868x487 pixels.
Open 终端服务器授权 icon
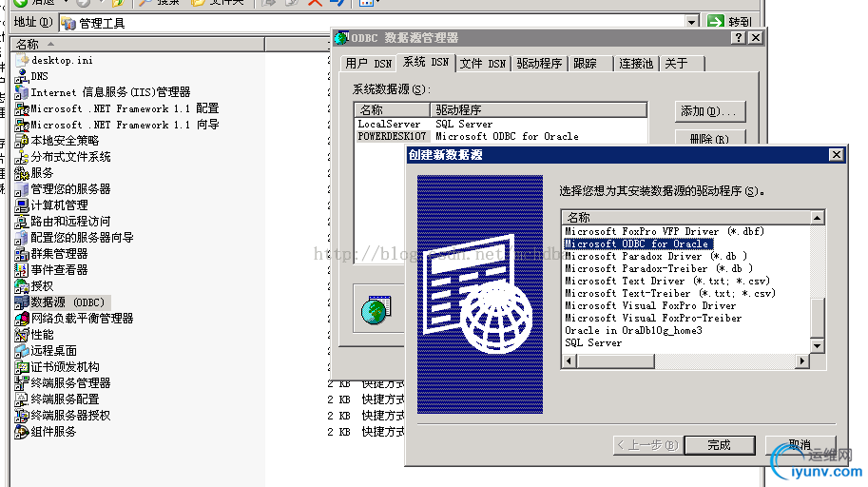[x=22, y=415]
